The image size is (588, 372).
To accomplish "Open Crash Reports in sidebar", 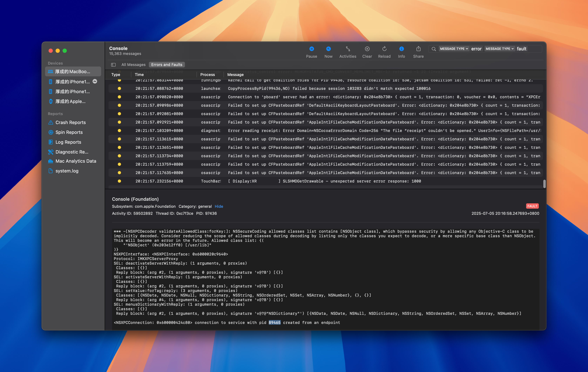I will [70, 122].
